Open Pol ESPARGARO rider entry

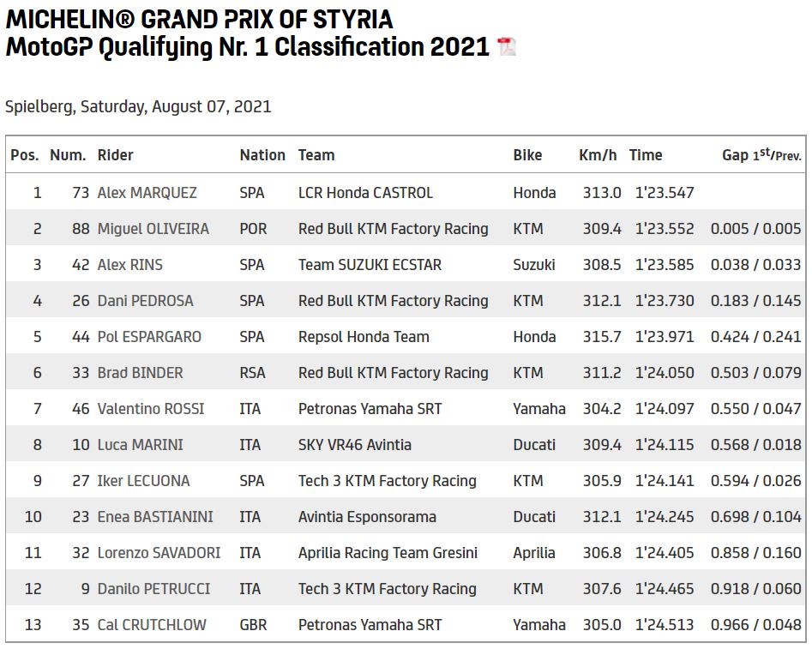(149, 337)
